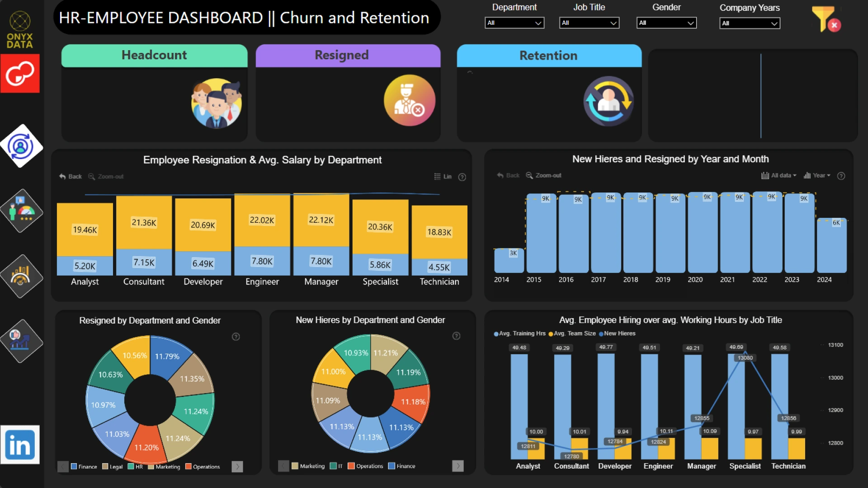
Task: Toggle HR legend in Resigned donut
Action: tap(135, 467)
